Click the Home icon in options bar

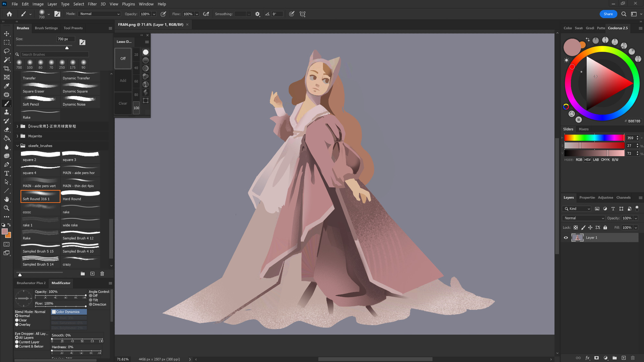[9, 14]
